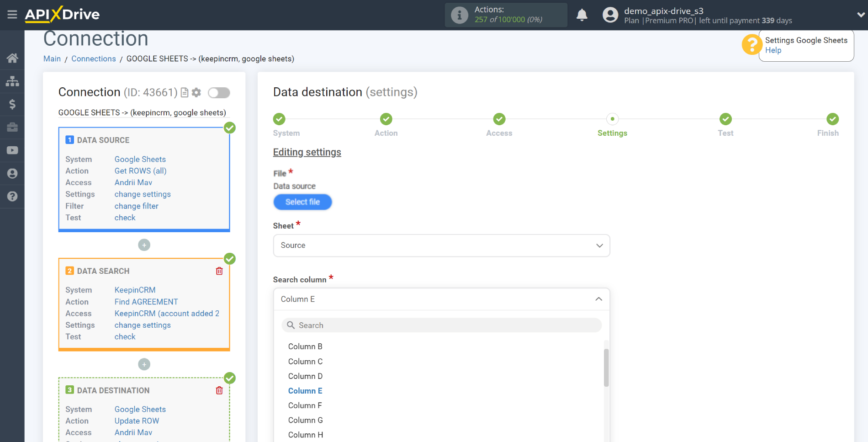Click the change filter link
The image size is (868, 442).
136,206
